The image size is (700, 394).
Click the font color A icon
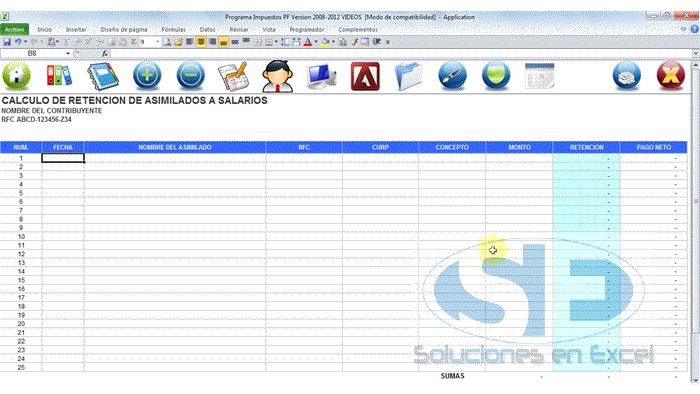point(308,42)
